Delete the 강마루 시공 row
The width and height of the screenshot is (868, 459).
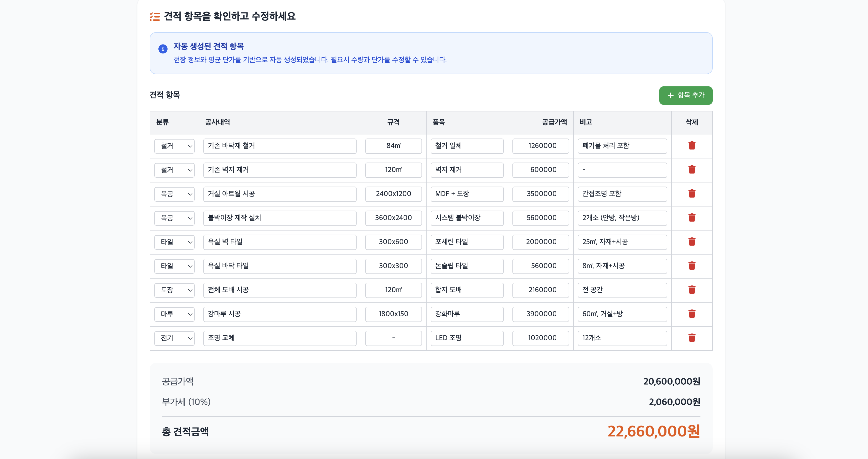point(691,314)
